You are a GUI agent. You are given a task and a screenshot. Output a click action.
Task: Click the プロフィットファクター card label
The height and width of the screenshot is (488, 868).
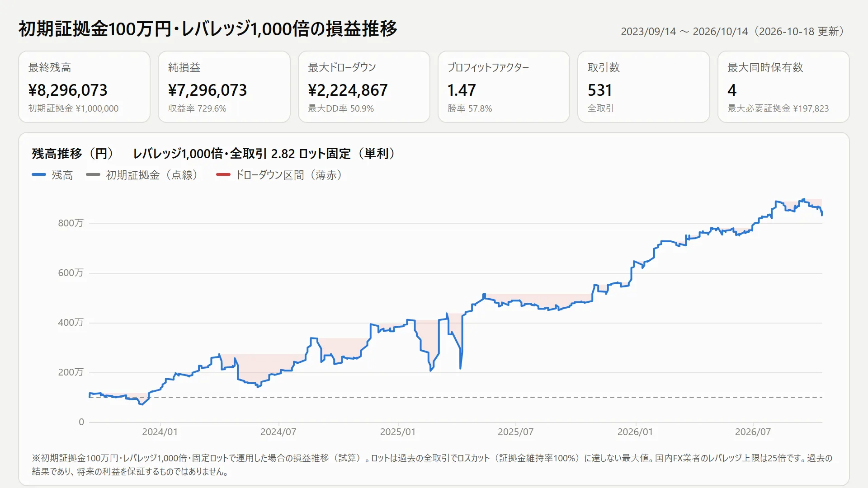(488, 67)
